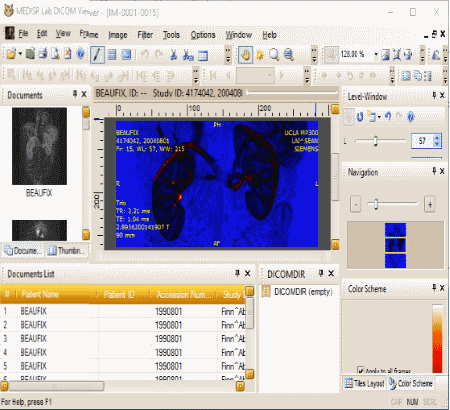The height and width of the screenshot is (410, 450).
Task: Toggle pin on the Navigation panel
Action: tap(434, 171)
